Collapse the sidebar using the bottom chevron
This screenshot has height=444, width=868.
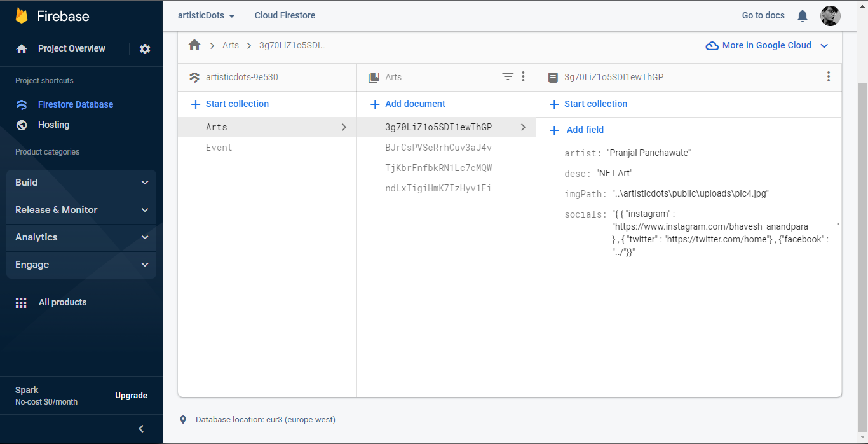pyautogui.click(x=141, y=429)
